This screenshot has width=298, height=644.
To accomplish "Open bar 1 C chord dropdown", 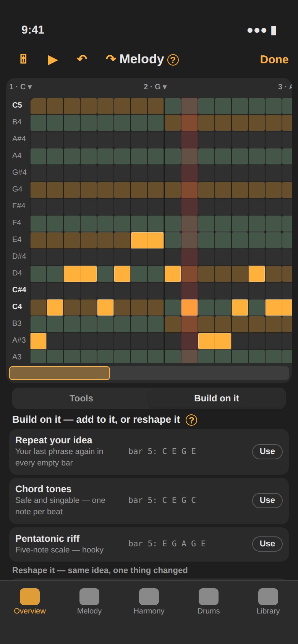I will coord(21,87).
